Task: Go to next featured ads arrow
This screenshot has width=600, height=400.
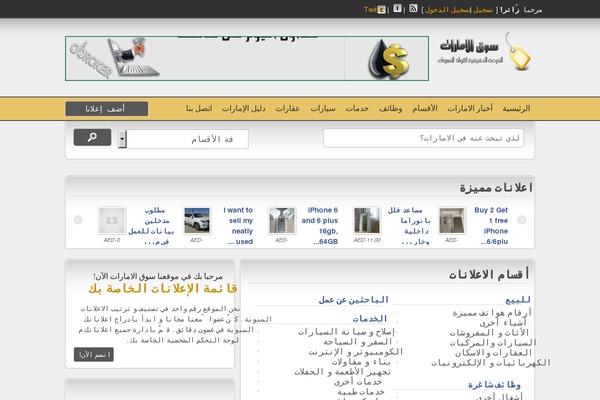Action: (x=522, y=220)
